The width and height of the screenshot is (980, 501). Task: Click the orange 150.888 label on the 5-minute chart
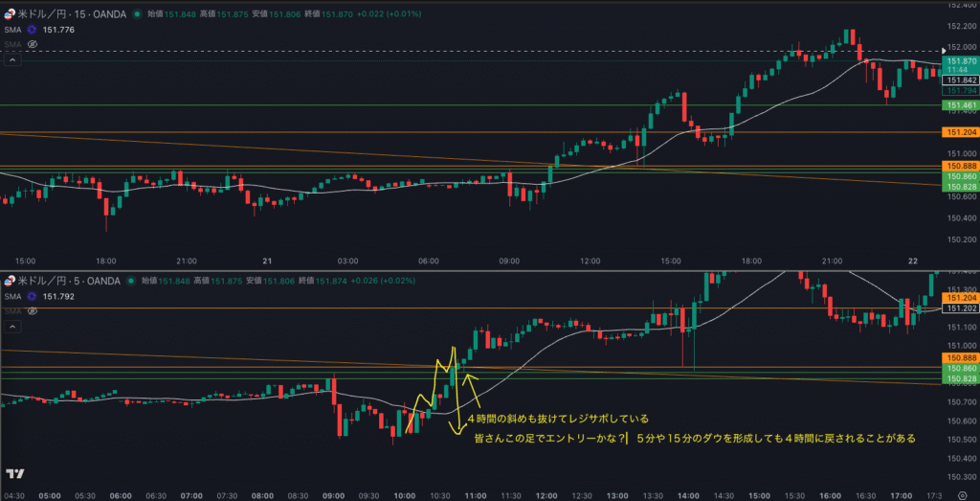click(961, 357)
